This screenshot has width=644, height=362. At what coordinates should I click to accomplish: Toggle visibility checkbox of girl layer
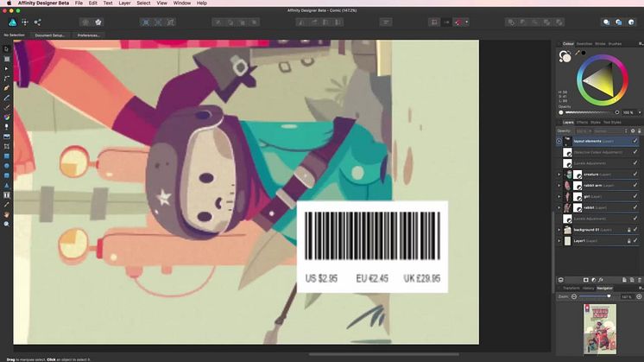pos(635,196)
